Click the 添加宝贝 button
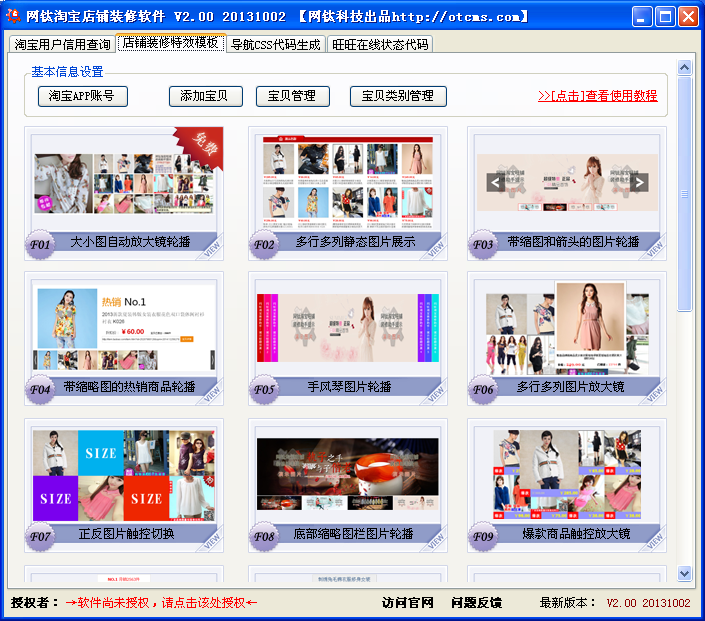 click(205, 96)
